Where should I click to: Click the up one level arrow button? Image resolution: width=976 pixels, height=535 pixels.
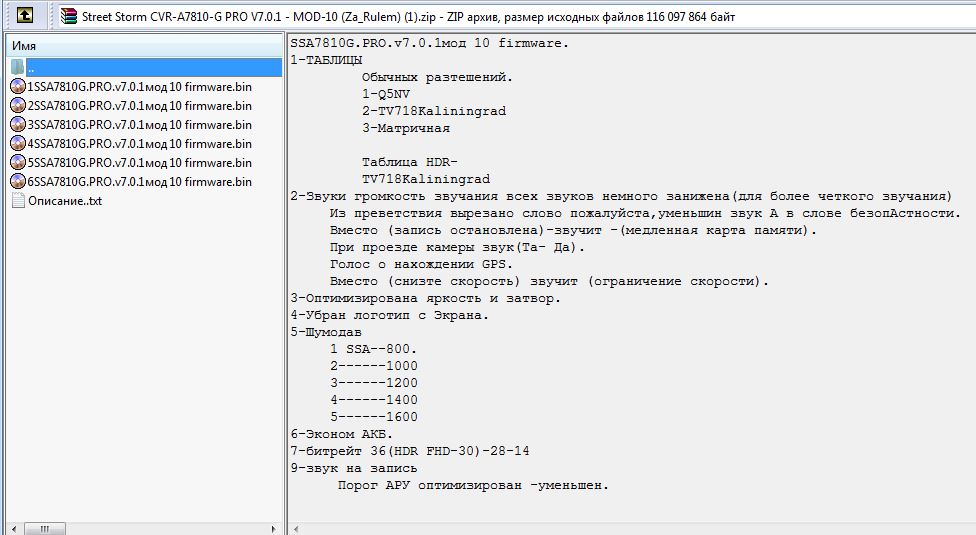[26, 15]
